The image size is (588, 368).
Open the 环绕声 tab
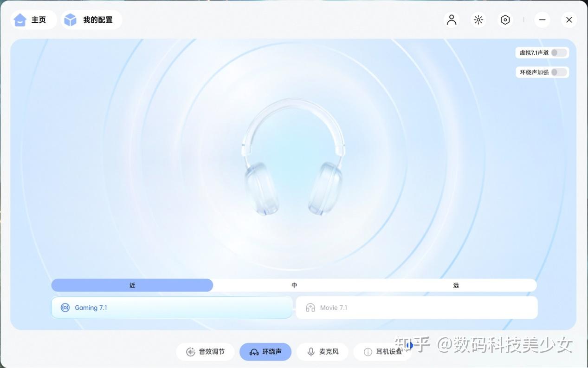(265, 352)
